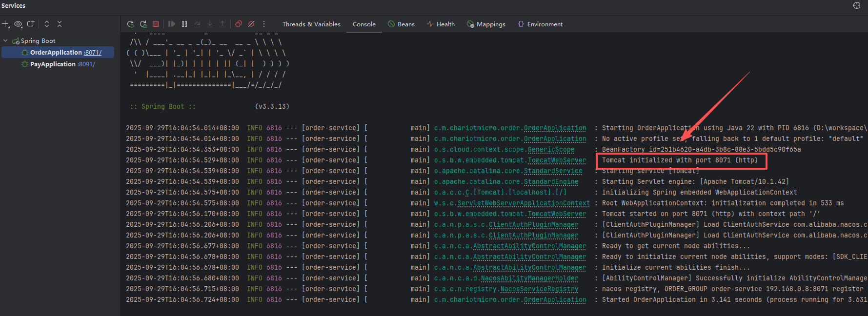
Task: Click the Step Out icon
Action: tap(222, 24)
